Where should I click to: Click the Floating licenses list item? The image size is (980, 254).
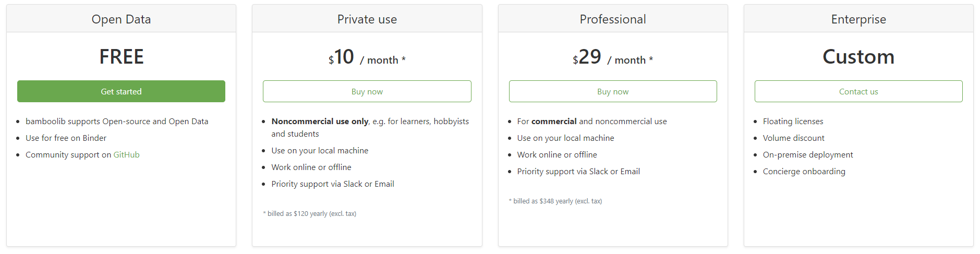click(793, 122)
